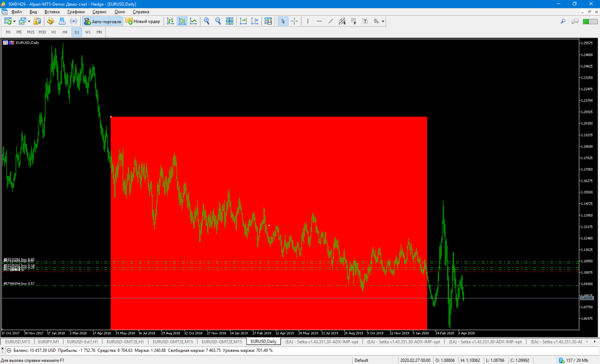Select the D1 timeframe
Viewport: 600px width, 364px height.
click(77, 32)
